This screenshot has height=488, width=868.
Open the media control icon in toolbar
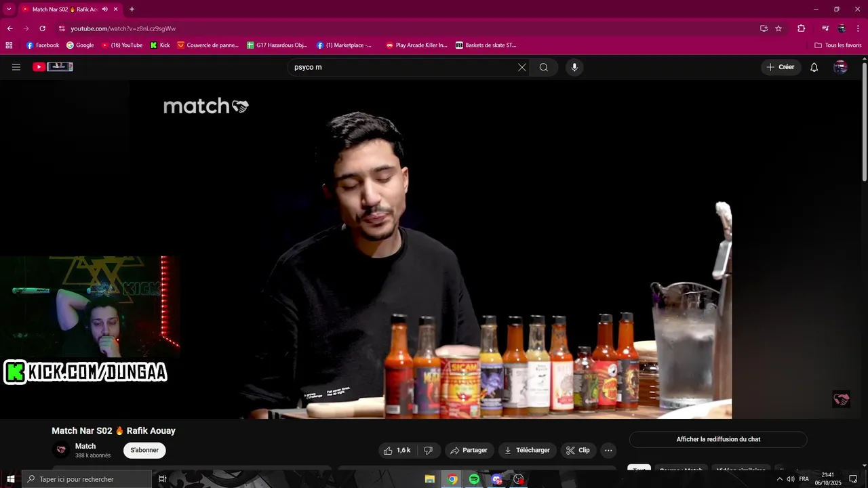(825, 28)
